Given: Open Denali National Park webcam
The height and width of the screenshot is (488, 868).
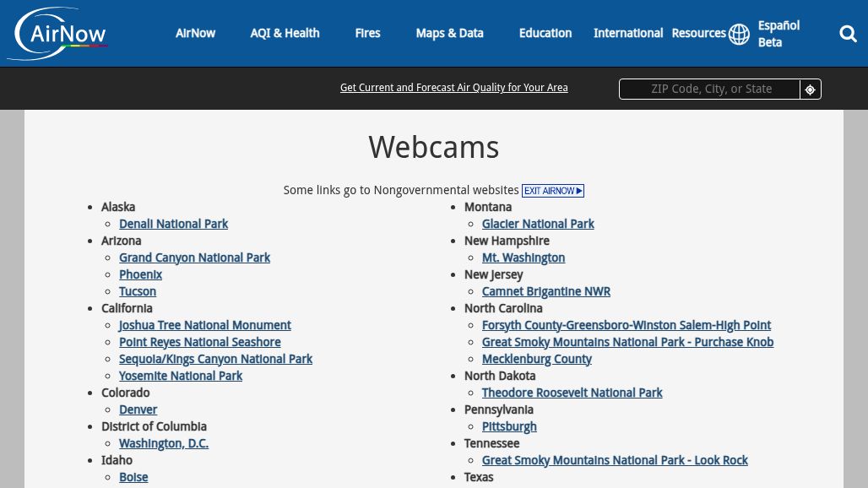Looking at the screenshot, I should pos(173,224).
